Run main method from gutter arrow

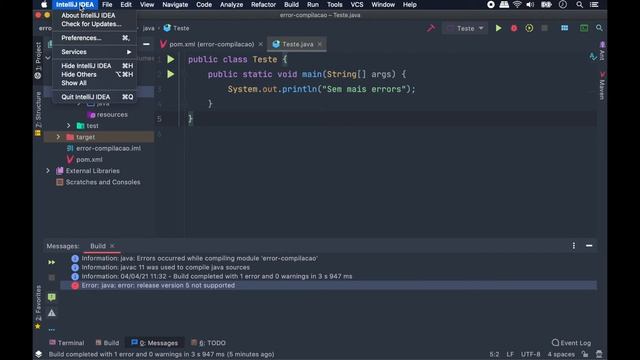[171, 74]
